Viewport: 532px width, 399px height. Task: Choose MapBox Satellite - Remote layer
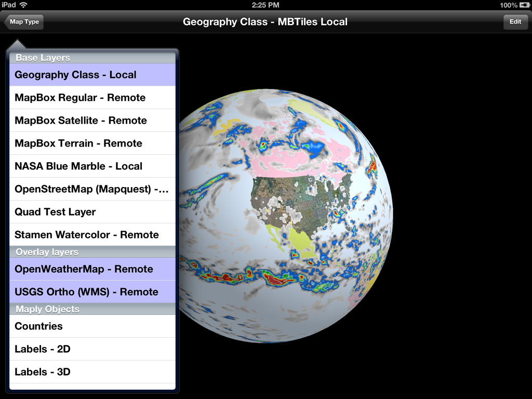pyautogui.click(x=92, y=121)
